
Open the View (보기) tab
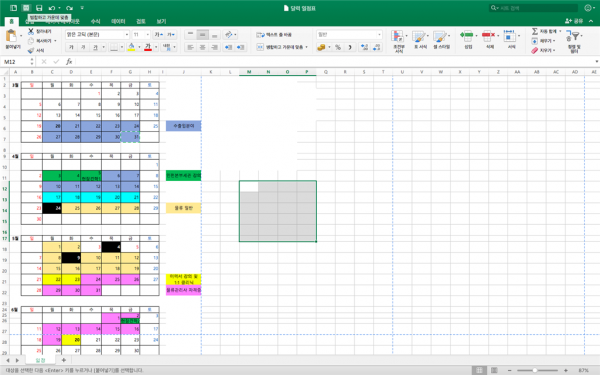(161, 21)
